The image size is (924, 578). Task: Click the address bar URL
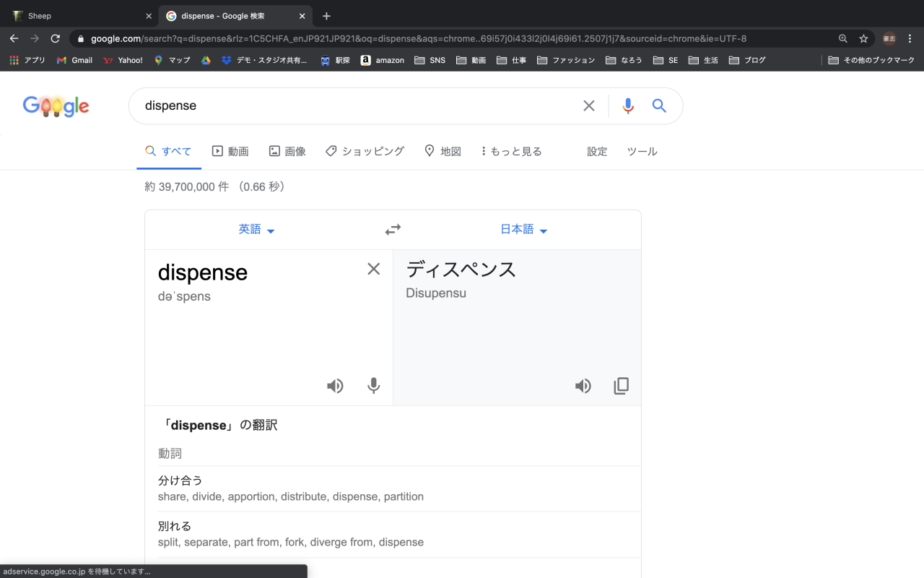(x=419, y=38)
